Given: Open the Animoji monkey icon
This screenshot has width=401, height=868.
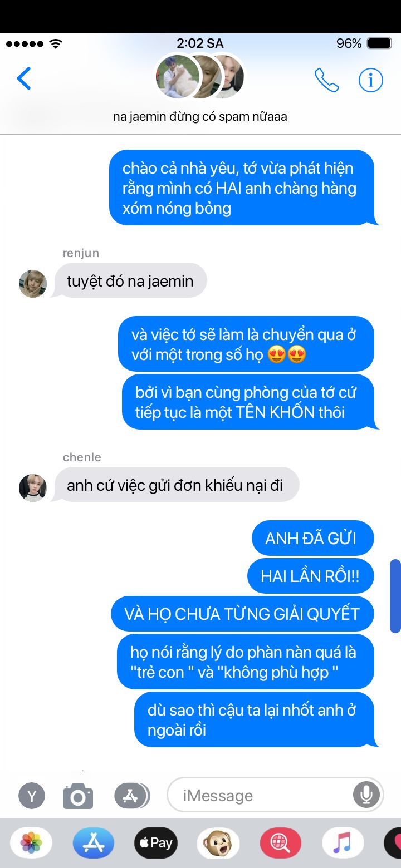Looking at the screenshot, I should coord(218,843).
